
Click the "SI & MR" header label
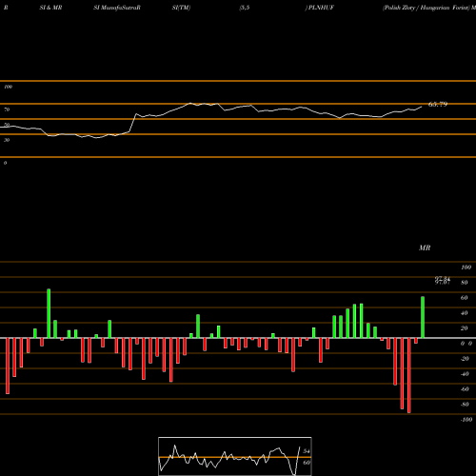(50, 8)
